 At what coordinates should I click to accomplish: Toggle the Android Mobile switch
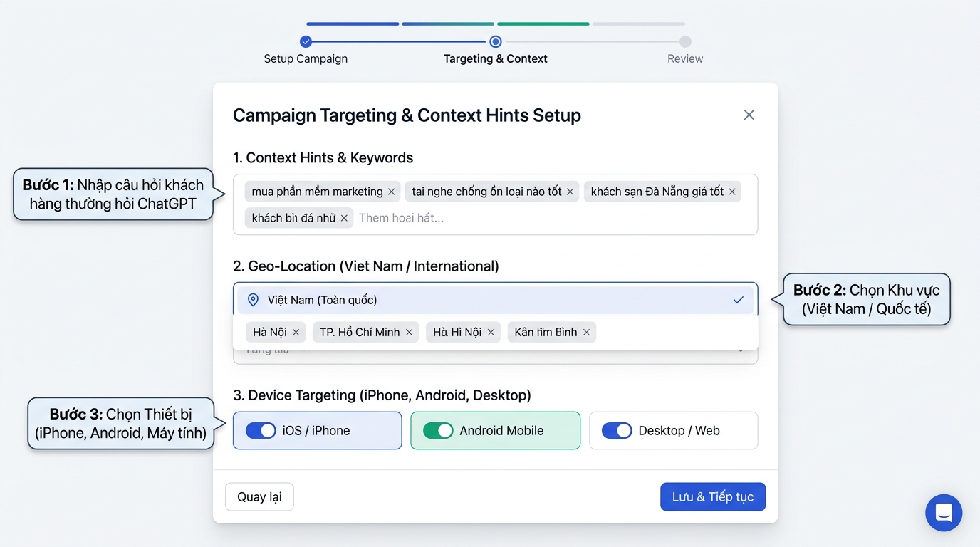point(438,430)
